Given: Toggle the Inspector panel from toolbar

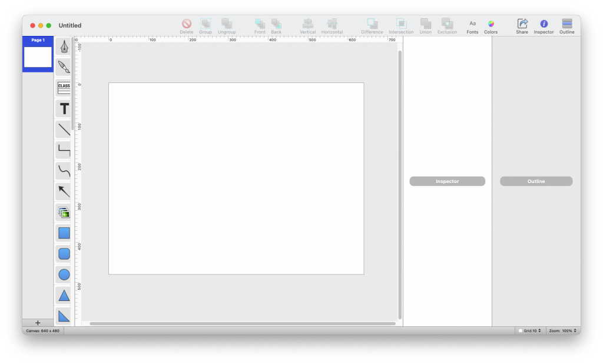Looking at the screenshot, I should (x=544, y=27).
